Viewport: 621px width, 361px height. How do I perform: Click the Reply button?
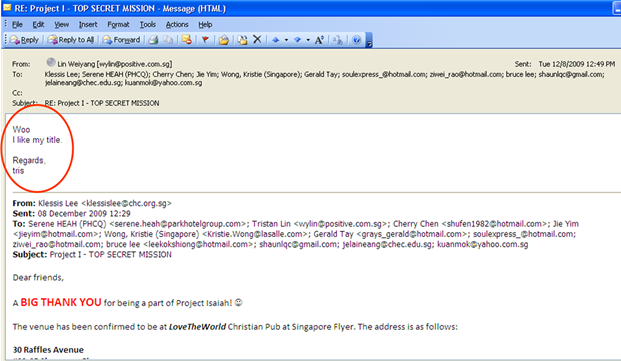(25, 40)
